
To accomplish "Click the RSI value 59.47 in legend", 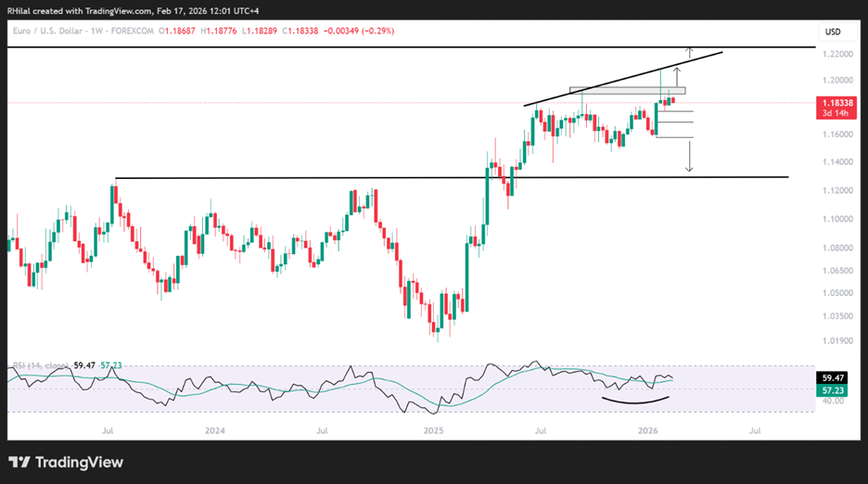I will 84,365.
